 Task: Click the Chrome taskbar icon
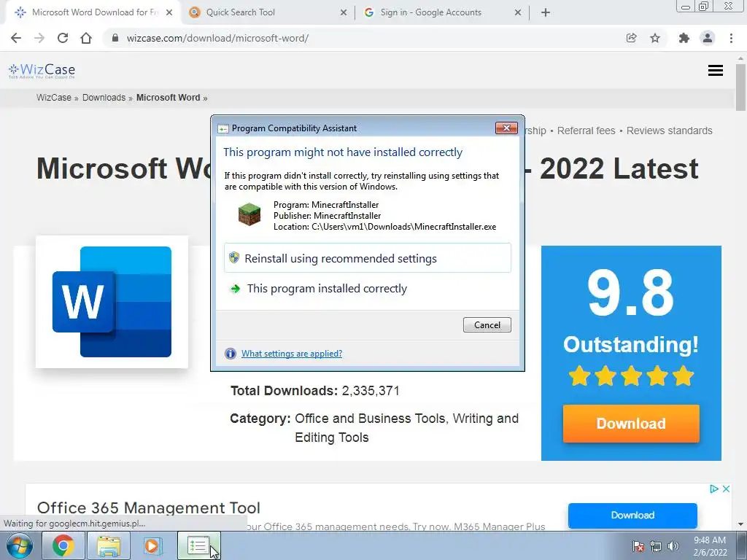[63, 545]
